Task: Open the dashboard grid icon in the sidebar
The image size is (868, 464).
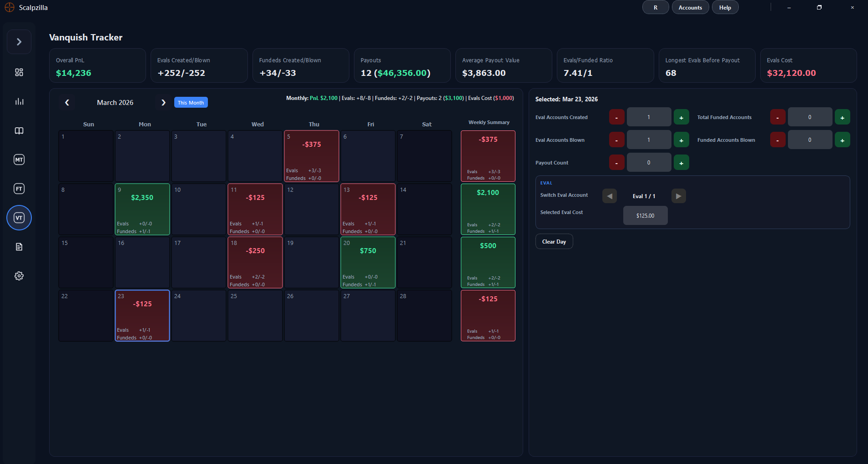Action: [x=19, y=72]
